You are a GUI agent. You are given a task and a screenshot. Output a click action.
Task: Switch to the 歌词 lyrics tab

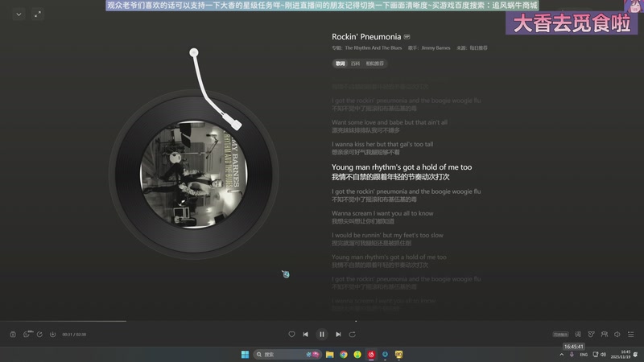click(x=341, y=64)
